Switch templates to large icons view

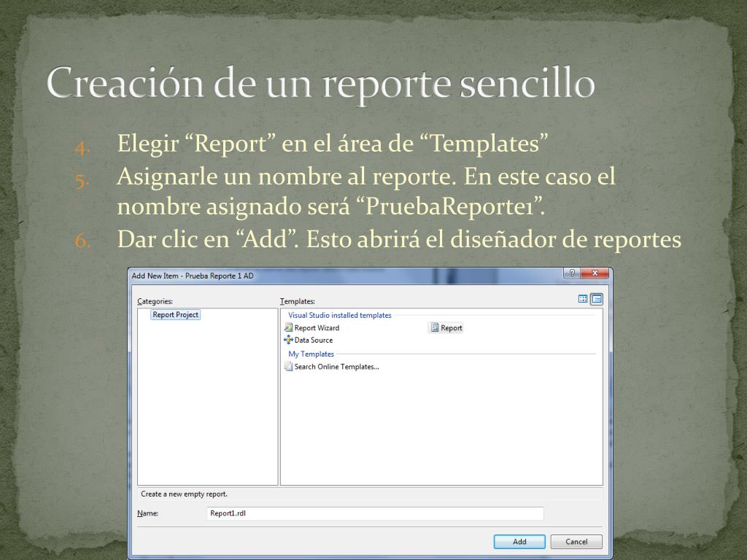point(583,299)
